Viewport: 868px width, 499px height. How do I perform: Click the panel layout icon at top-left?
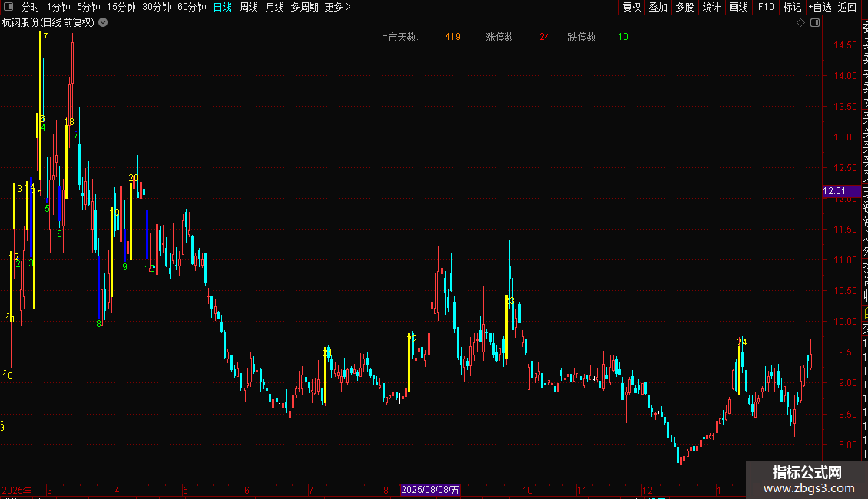[x=8, y=7]
